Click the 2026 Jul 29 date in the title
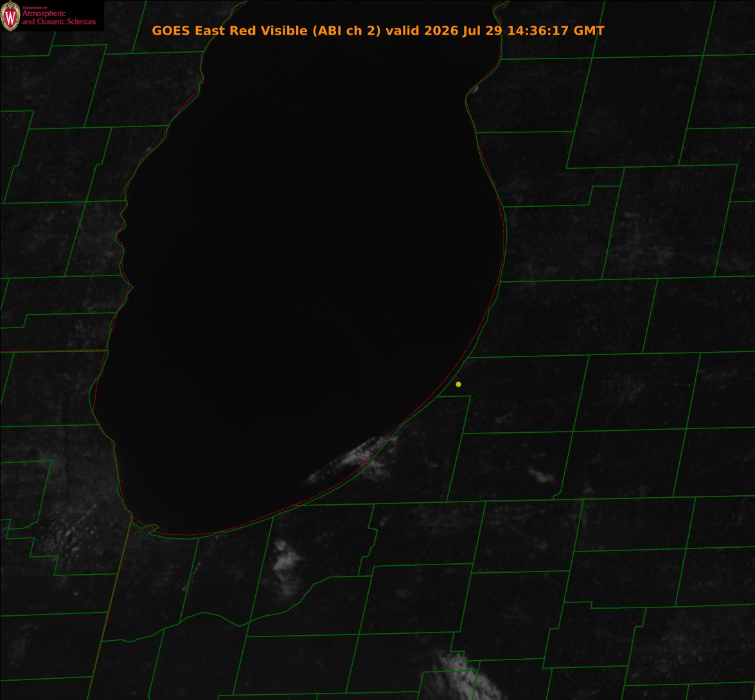755x700 pixels. click(463, 31)
